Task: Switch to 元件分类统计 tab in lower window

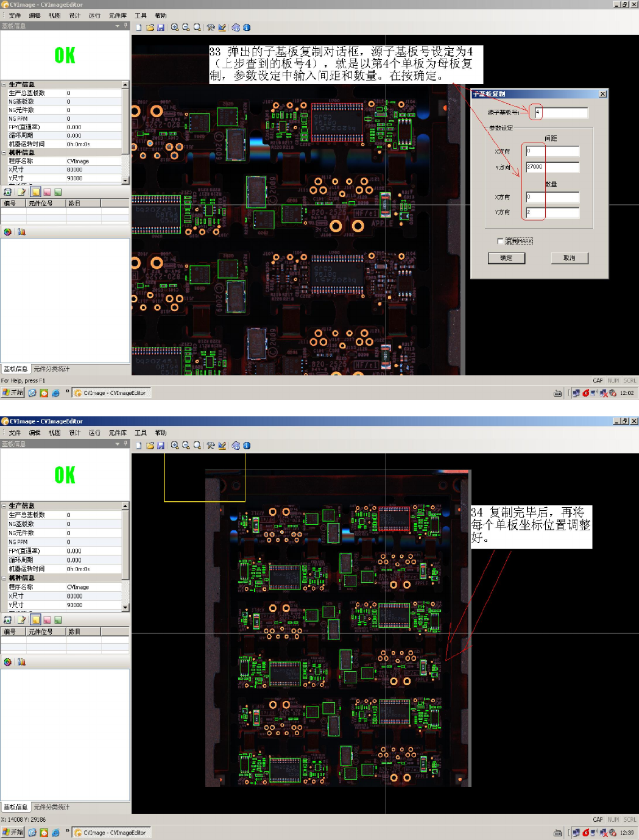Action: click(51, 807)
